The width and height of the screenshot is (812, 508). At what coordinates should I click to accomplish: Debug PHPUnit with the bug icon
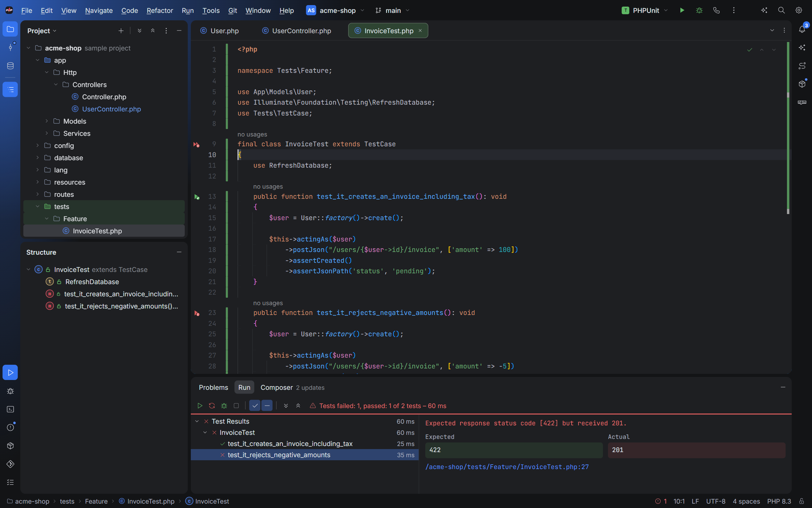tap(699, 10)
